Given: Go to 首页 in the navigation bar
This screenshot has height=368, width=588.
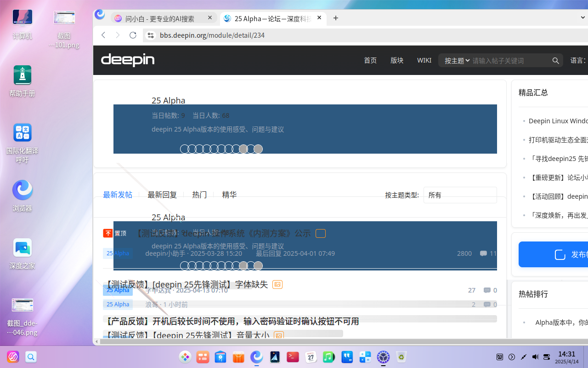Looking at the screenshot, I should (x=370, y=60).
